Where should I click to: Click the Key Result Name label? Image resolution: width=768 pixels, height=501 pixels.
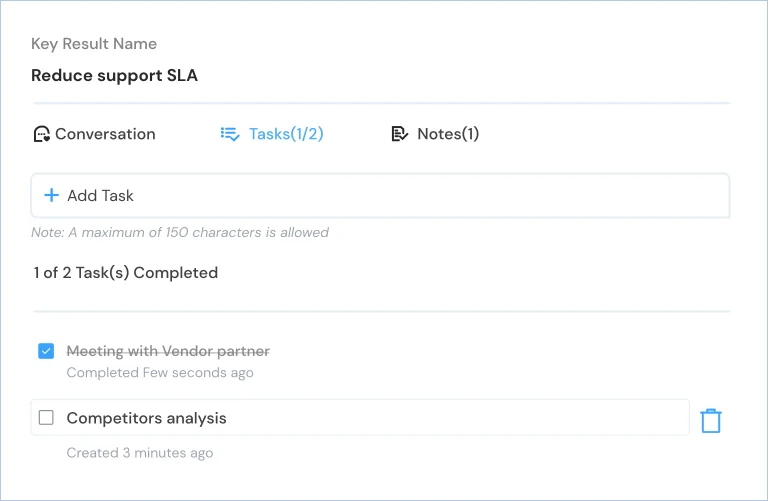[94, 44]
